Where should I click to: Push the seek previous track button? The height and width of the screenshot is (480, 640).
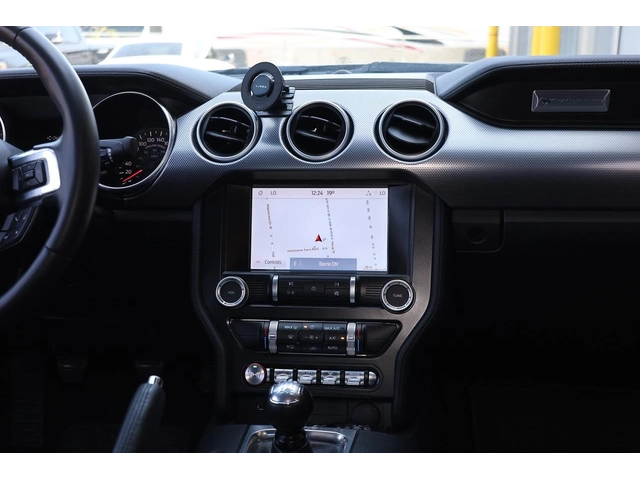(x=291, y=284)
